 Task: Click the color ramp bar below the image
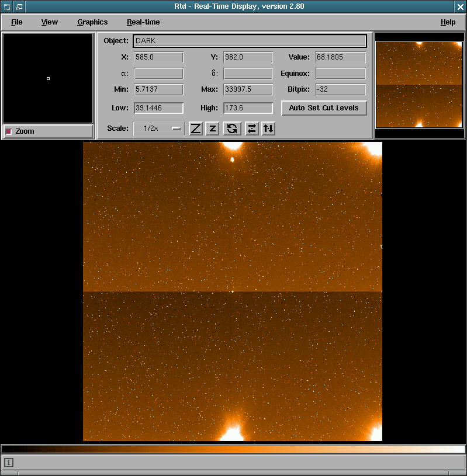(x=233, y=449)
